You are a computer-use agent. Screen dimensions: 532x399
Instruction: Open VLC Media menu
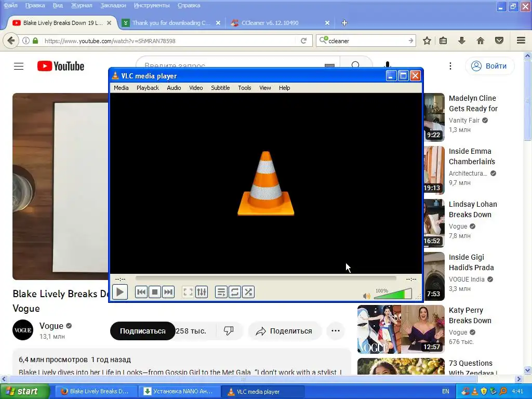point(121,88)
